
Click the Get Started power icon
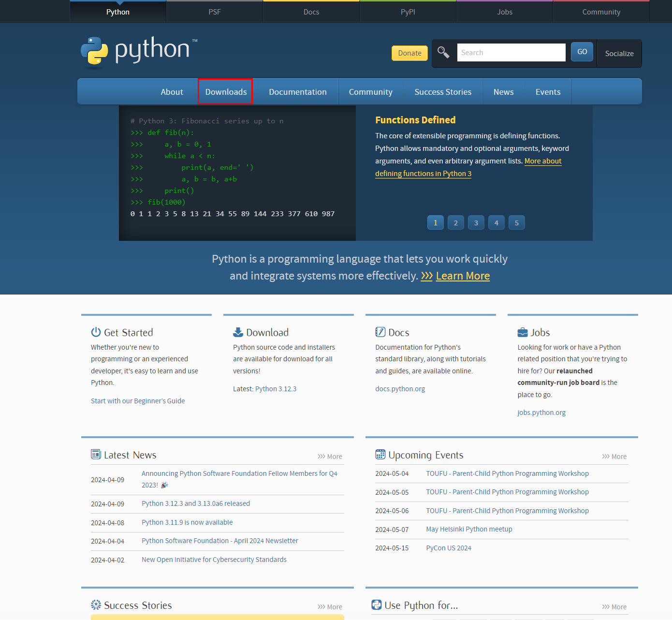click(x=96, y=332)
